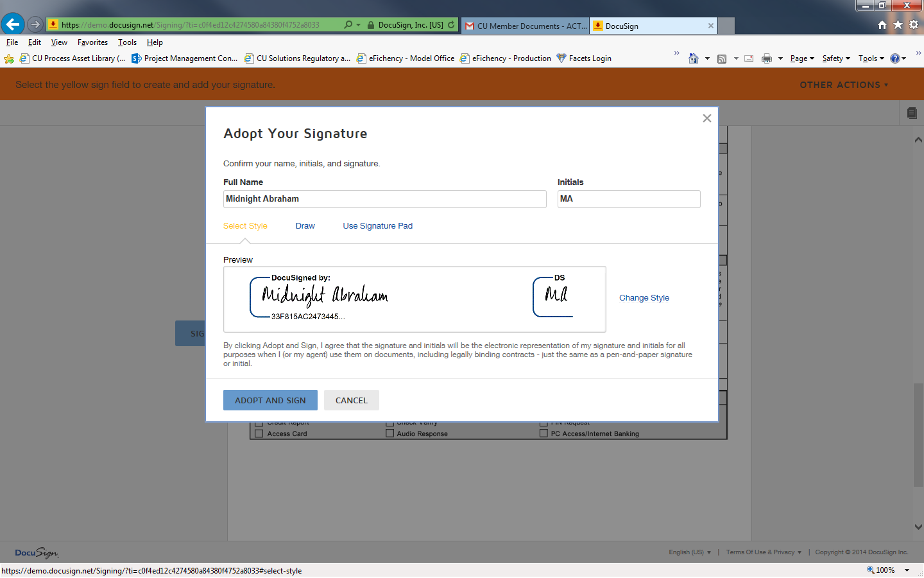Image resolution: width=924 pixels, height=578 pixels.
Task: Open CU Process Asset Library favorite
Action: pyautogui.click(x=73, y=58)
